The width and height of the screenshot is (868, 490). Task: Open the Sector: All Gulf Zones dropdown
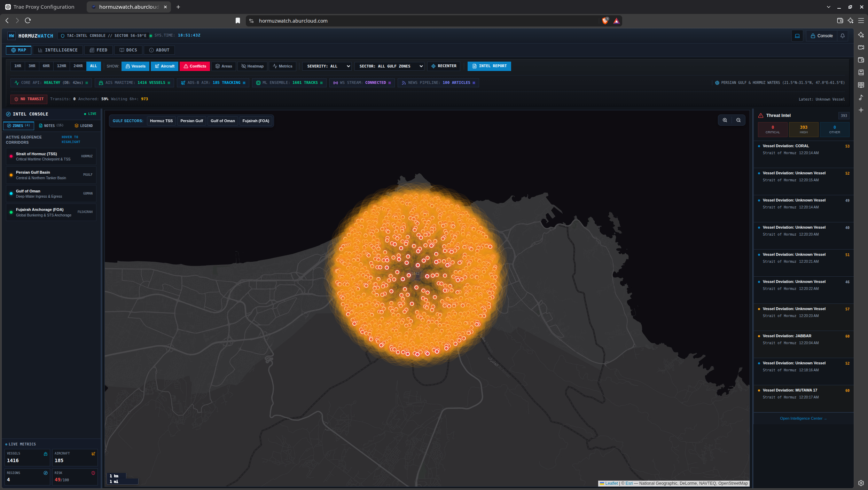click(389, 66)
